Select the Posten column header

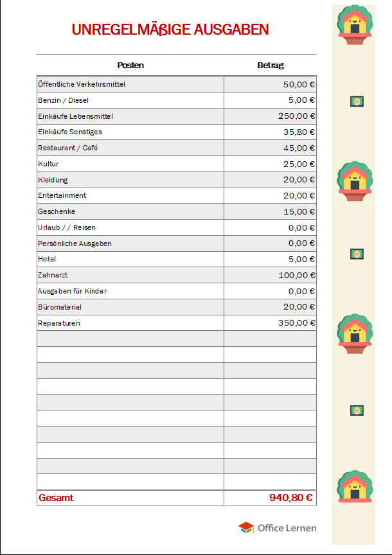point(130,65)
